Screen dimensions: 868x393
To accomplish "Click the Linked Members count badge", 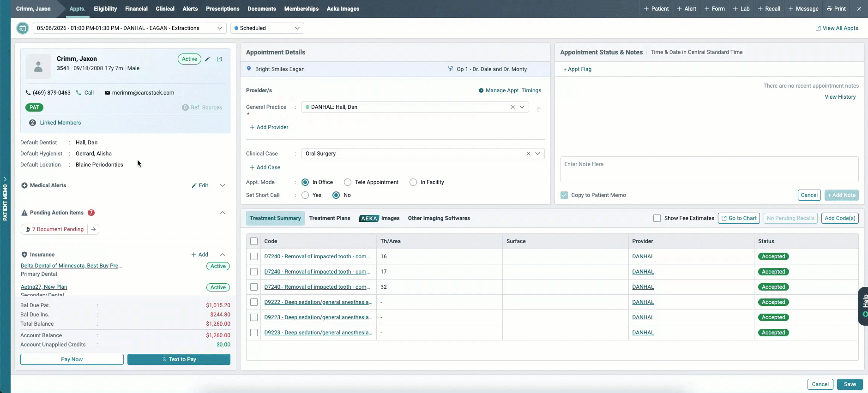I will [x=32, y=123].
